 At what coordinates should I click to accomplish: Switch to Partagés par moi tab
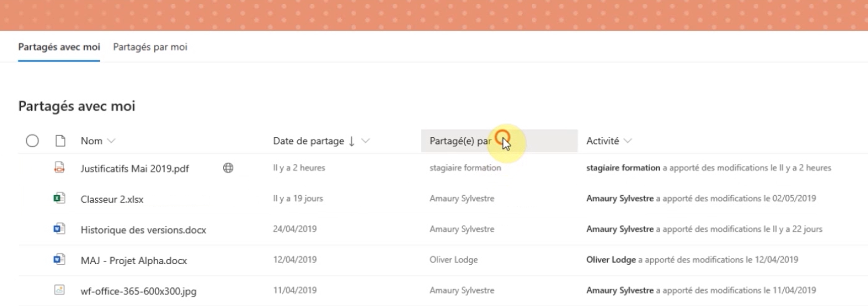tap(150, 47)
